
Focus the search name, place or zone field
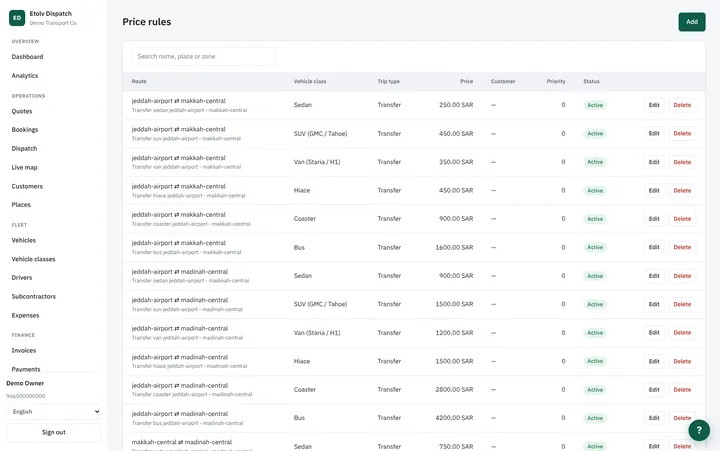204,56
